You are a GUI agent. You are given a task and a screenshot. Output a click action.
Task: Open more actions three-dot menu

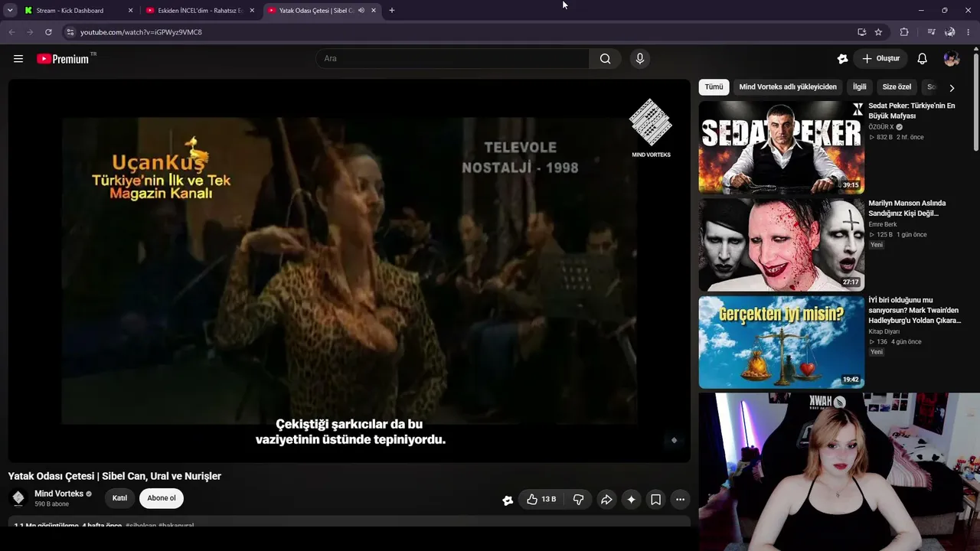pyautogui.click(x=680, y=500)
